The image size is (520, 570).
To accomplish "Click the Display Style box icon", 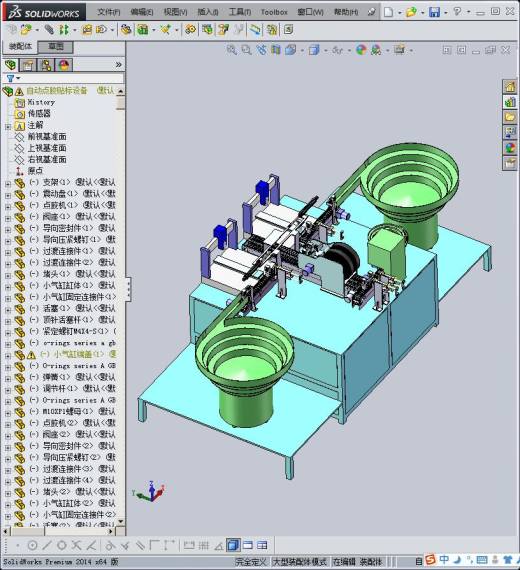I will (314, 50).
